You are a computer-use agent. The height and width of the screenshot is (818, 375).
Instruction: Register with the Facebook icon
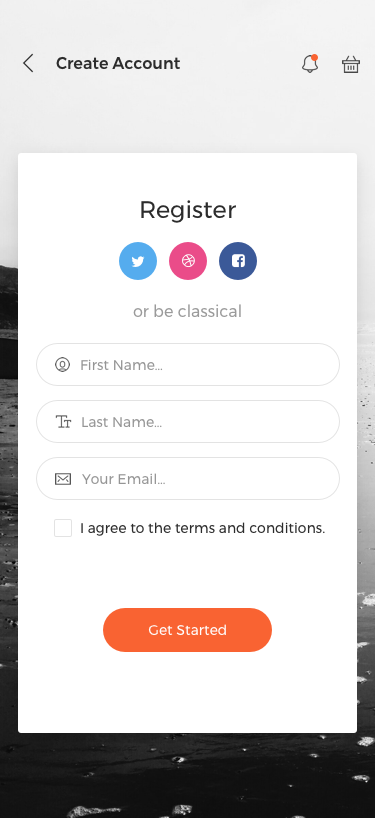(238, 261)
